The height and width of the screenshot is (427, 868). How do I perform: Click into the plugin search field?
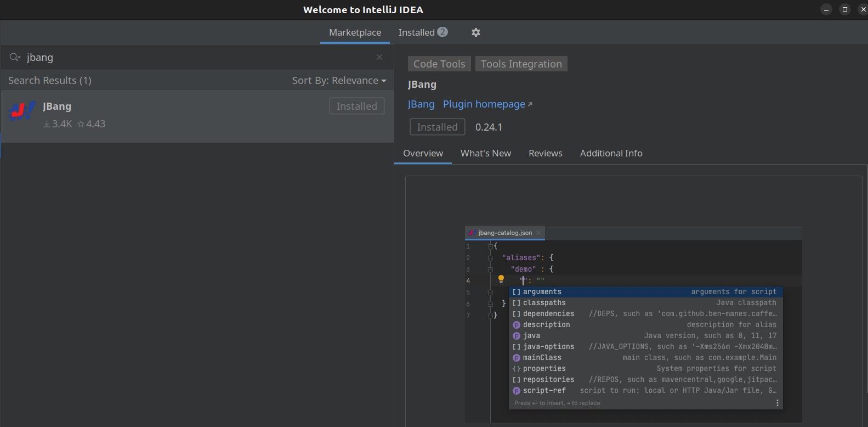click(197, 57)
